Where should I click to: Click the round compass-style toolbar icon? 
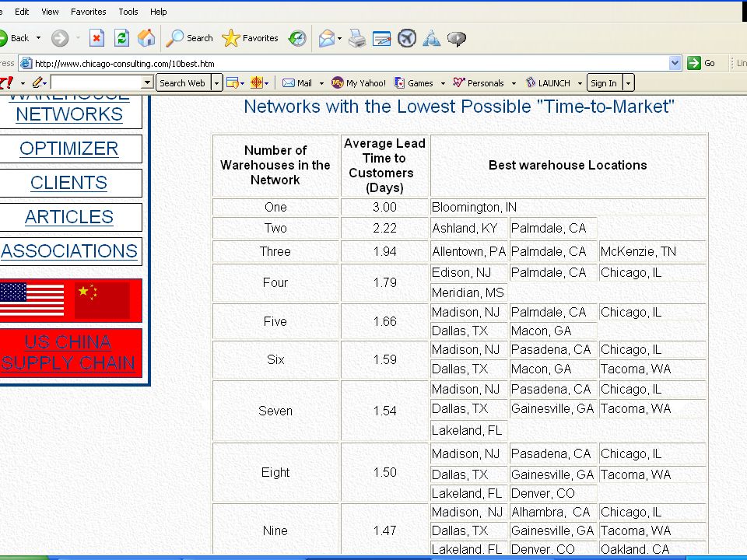coord(407,38)
